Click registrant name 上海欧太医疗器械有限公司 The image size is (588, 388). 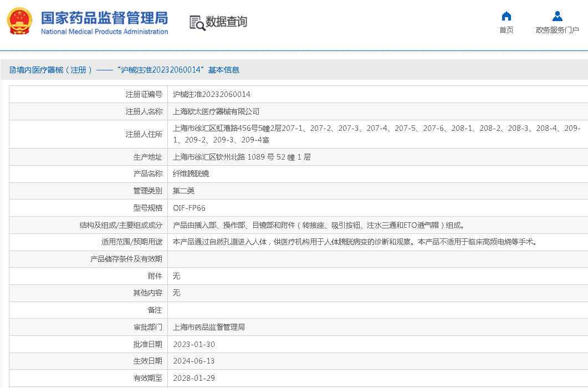[x=216, y=112]
